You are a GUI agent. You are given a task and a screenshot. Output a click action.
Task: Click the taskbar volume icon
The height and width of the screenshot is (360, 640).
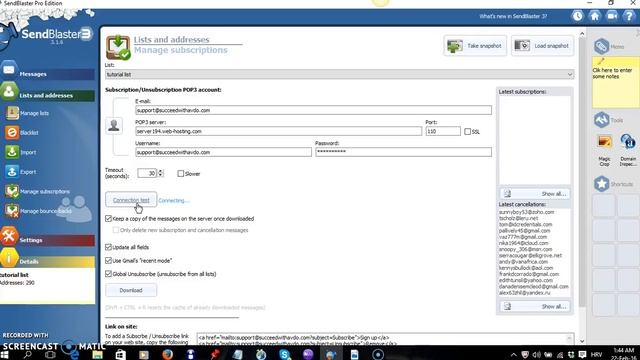(x=536, y=355)
